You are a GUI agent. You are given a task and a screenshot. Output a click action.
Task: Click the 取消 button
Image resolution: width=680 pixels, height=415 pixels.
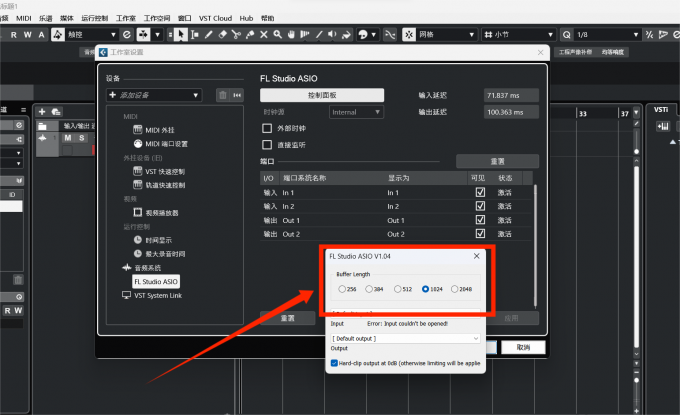pyautogui.click(x=523, y=347)
